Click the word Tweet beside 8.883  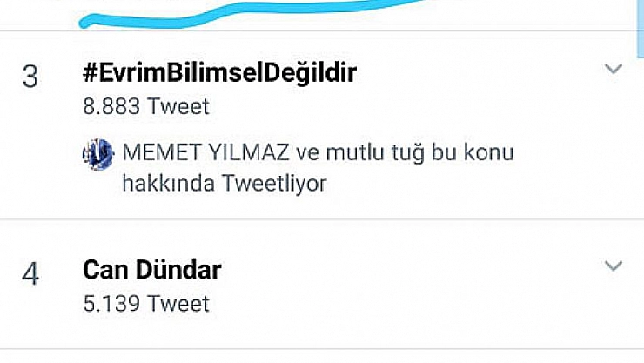178,106
